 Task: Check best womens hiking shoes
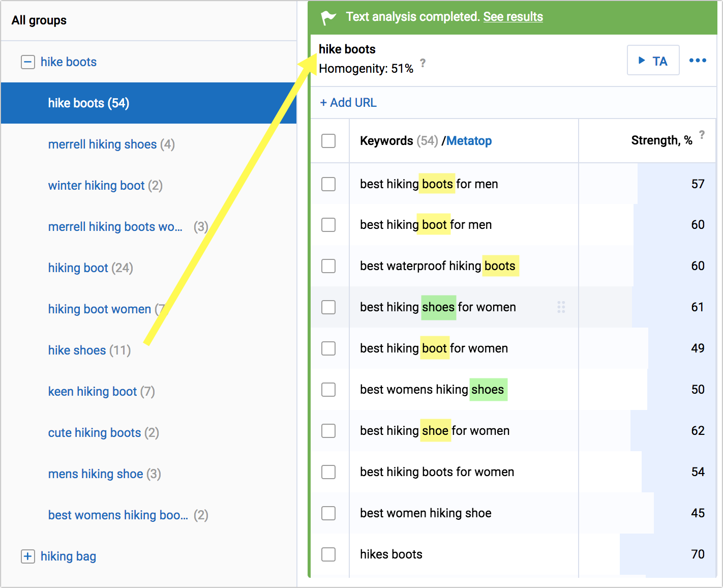coord(328,390)
